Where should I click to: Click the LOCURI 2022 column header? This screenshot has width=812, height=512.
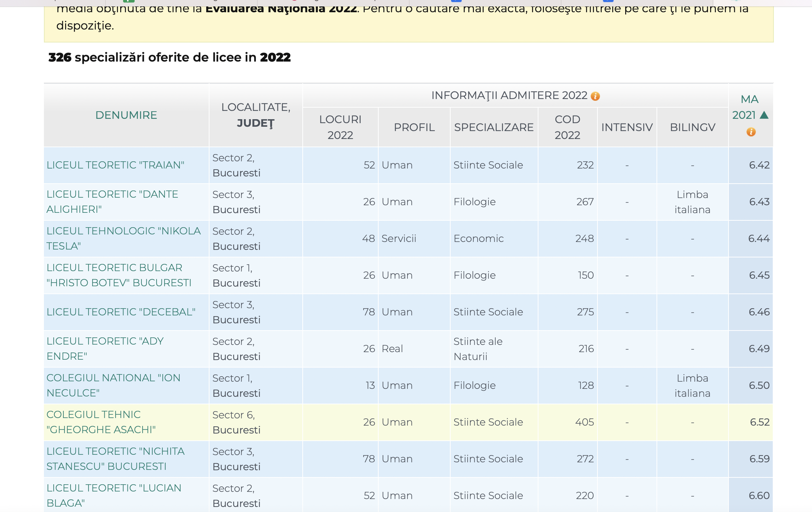click(340, 127)
